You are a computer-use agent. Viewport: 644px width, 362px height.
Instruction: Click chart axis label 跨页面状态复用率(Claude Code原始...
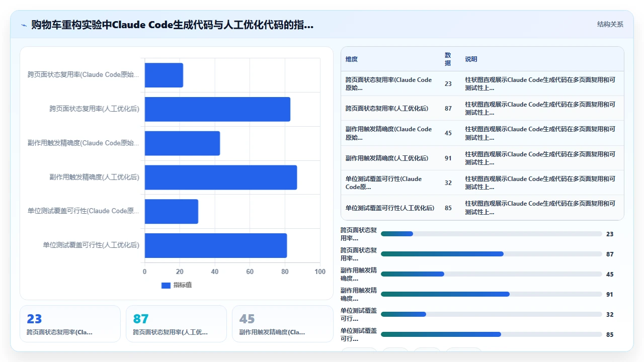84,74
